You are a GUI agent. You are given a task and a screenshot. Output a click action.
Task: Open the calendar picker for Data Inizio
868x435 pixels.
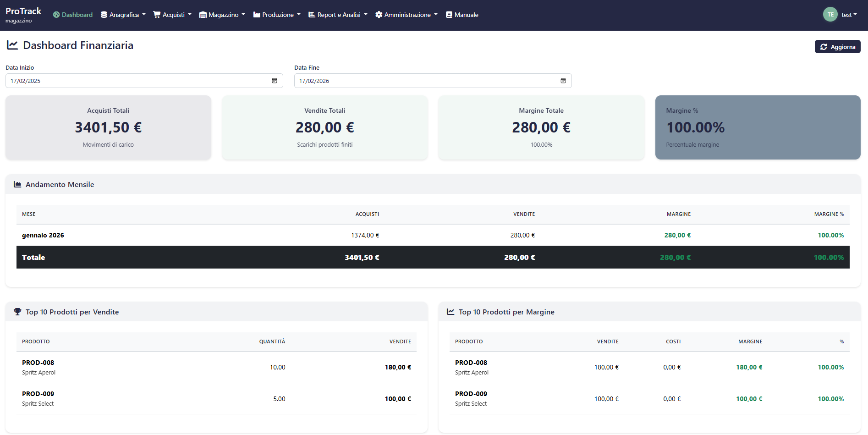pos(275,81)
